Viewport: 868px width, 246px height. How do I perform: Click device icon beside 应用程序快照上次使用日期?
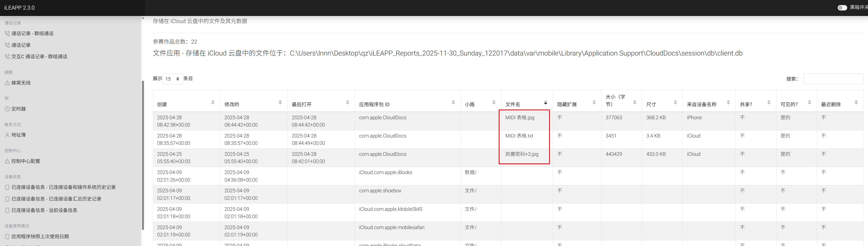[7, 236]
